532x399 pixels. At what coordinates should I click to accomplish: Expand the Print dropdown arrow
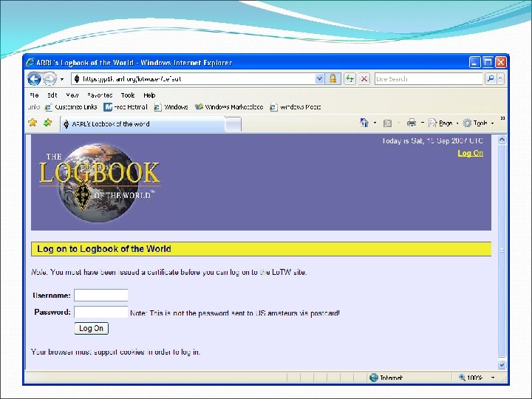423,123
